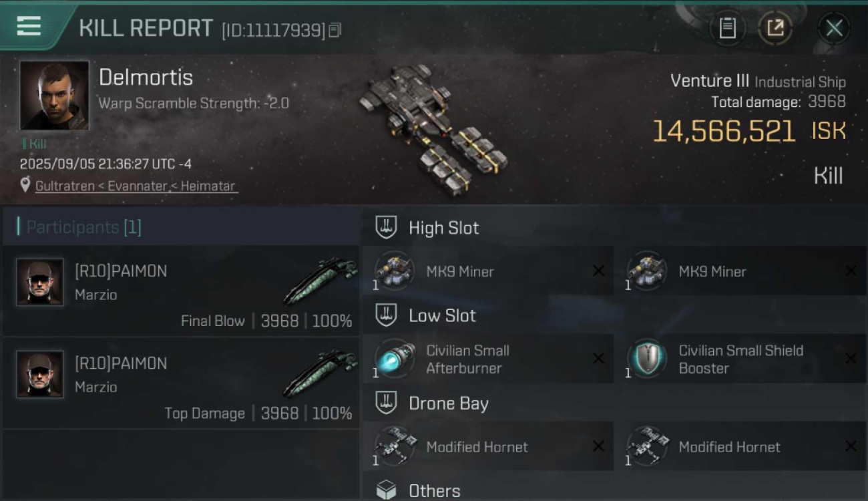The image size is (868, 501).
Task: Select the Participants tab
Action: coord(83,227)
